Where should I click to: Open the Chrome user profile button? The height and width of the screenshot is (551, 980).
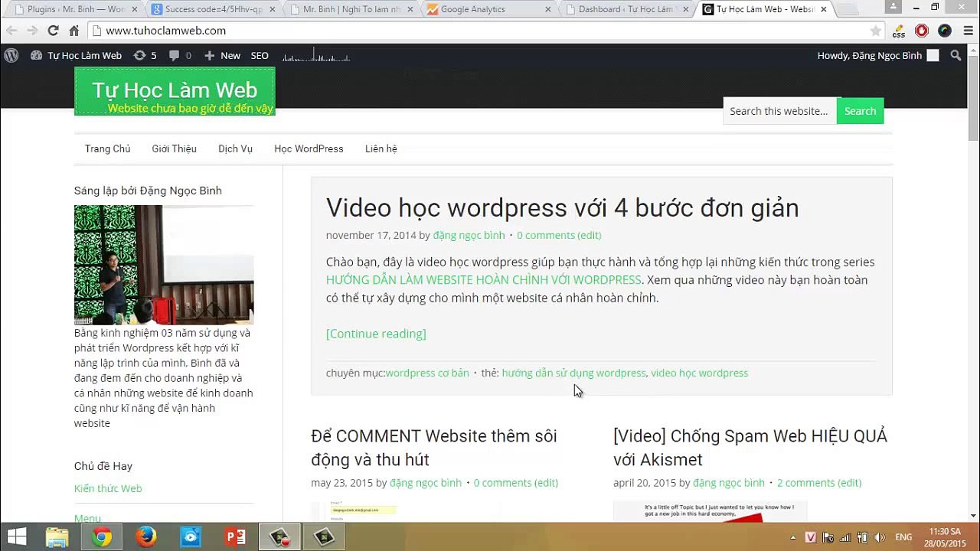pos(893,7)
